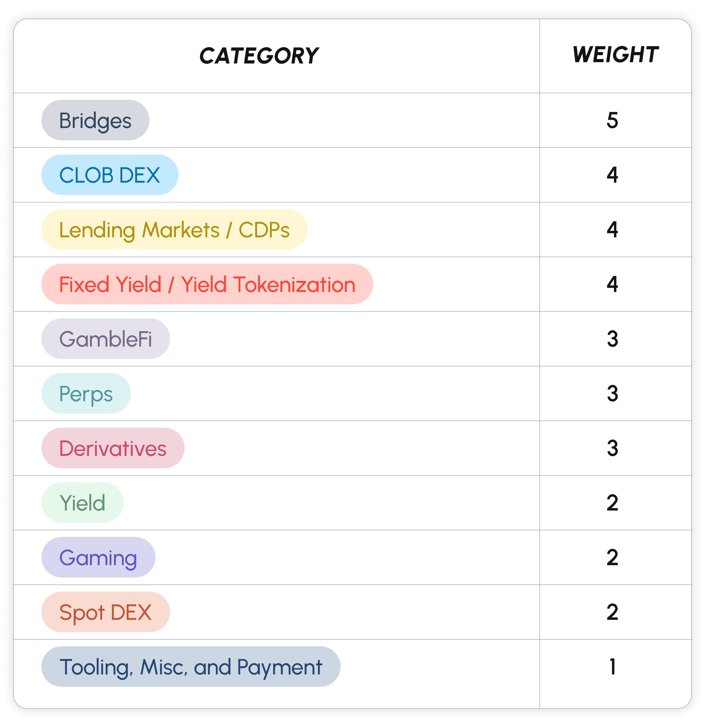Image resolution: width=705 pixels, height=728 pixels.
Task: Select the Derivatives tag
Action: (x=113, y=448)
